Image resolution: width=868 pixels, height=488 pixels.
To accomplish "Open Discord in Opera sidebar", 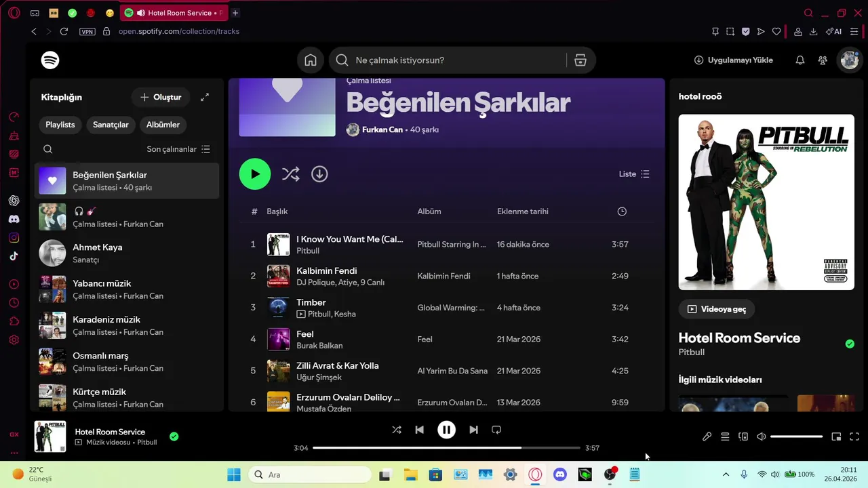I will 14,219.
